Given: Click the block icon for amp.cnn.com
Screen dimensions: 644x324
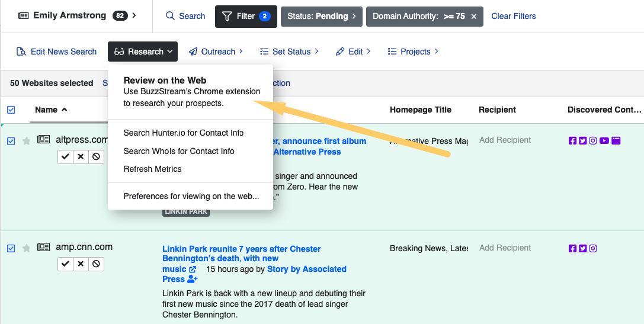Looking at the screenshot, I should pyautogui.click(x=96, y=264).
